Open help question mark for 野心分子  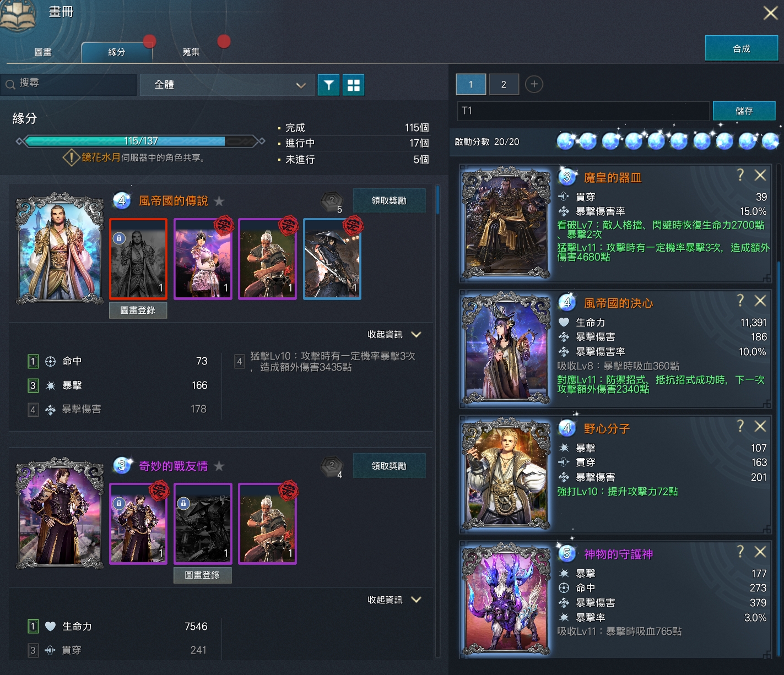tap(740, 426)
